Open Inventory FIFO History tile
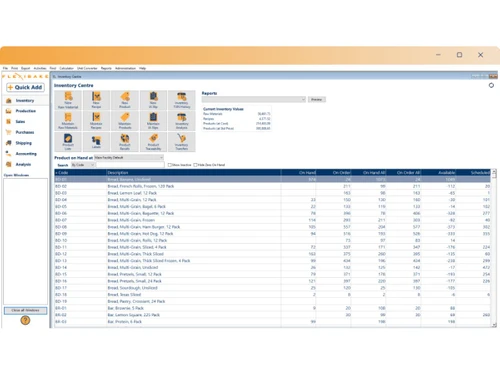The width and height of the screenshot is (500, 375). pyautogui.click(x=182, y=100)
